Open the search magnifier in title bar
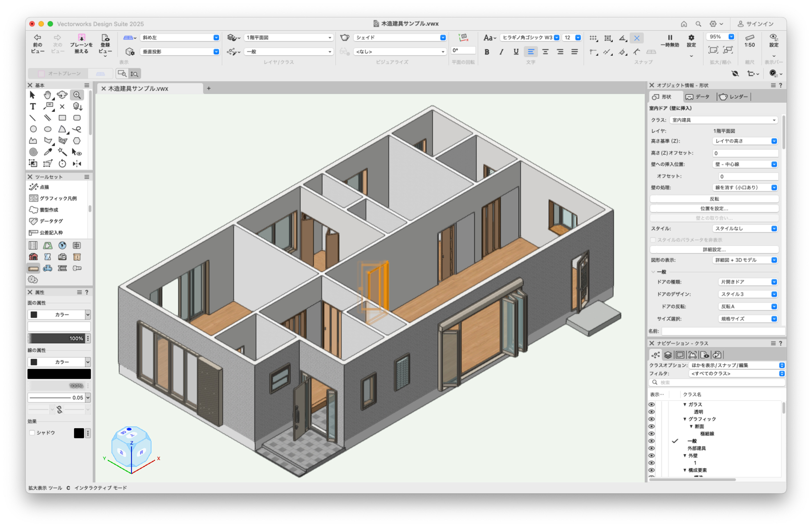 pos(699,24)
